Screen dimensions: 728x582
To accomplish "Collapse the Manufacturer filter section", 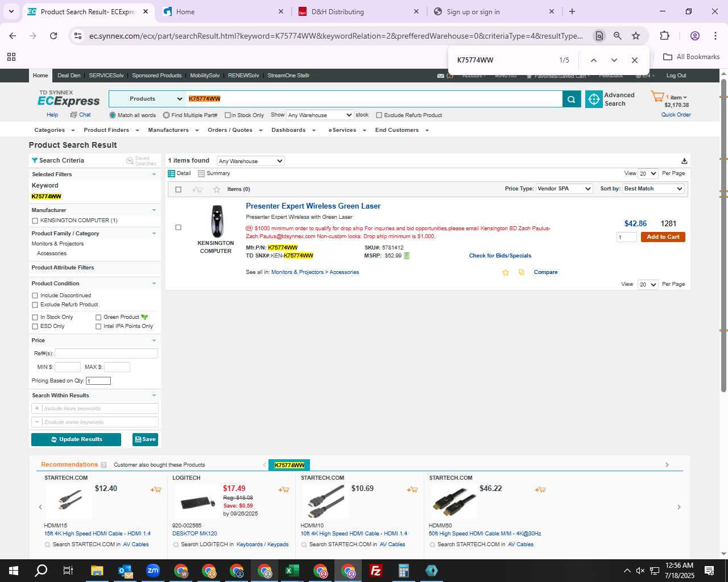I will pyautogui.click(x=154, y=210).
